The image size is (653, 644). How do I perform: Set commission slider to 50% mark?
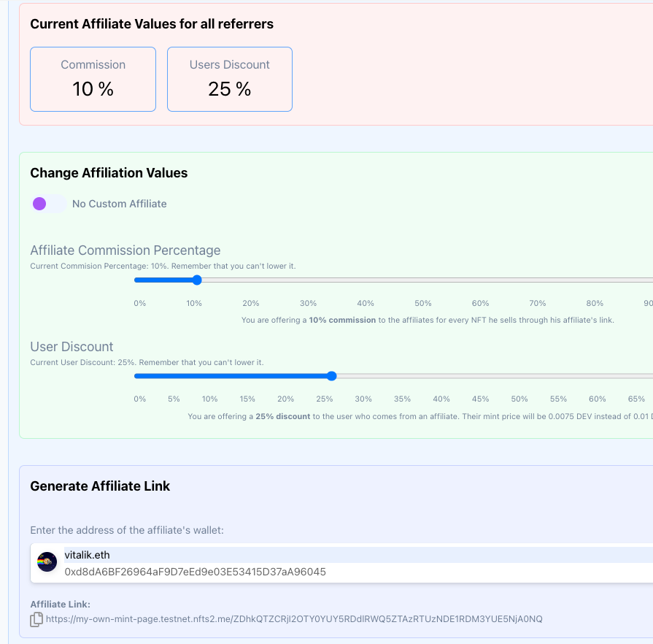click(x=423, y=280)
